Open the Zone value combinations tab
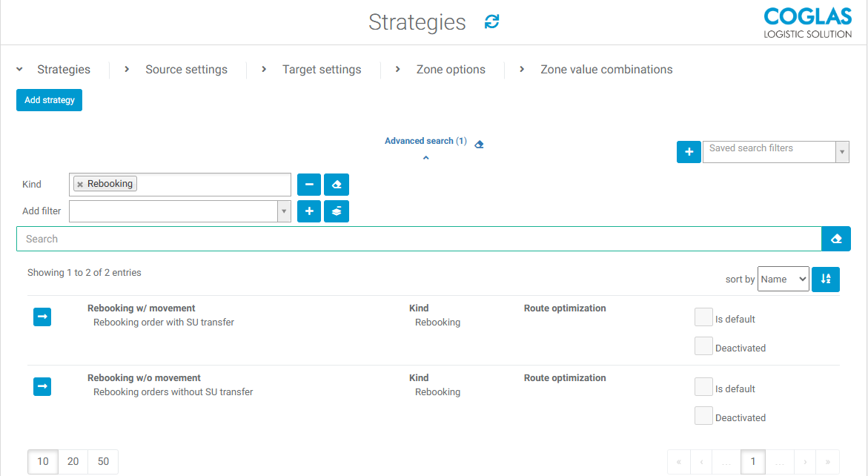Screen dimensions: 868x476 pos(606,70)
